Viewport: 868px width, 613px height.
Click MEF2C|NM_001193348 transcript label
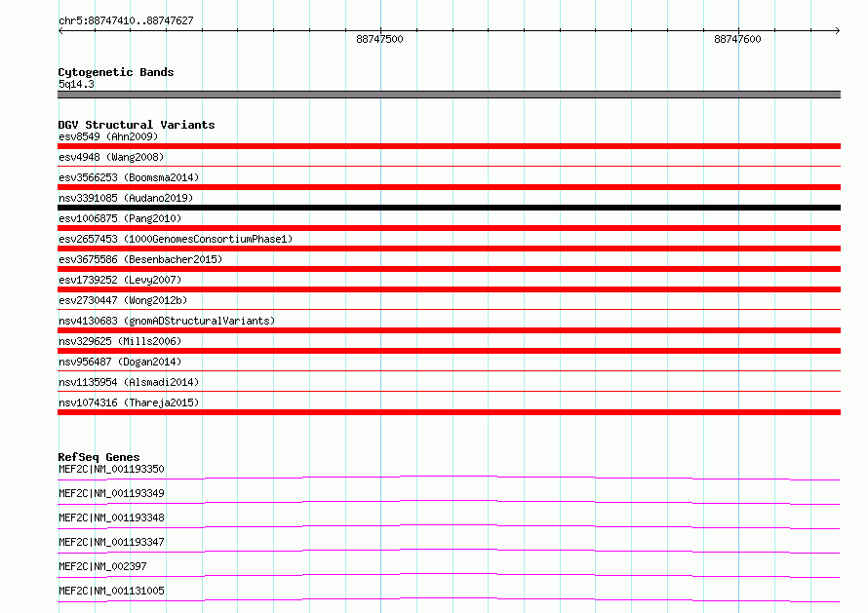[x=111, y=517]
